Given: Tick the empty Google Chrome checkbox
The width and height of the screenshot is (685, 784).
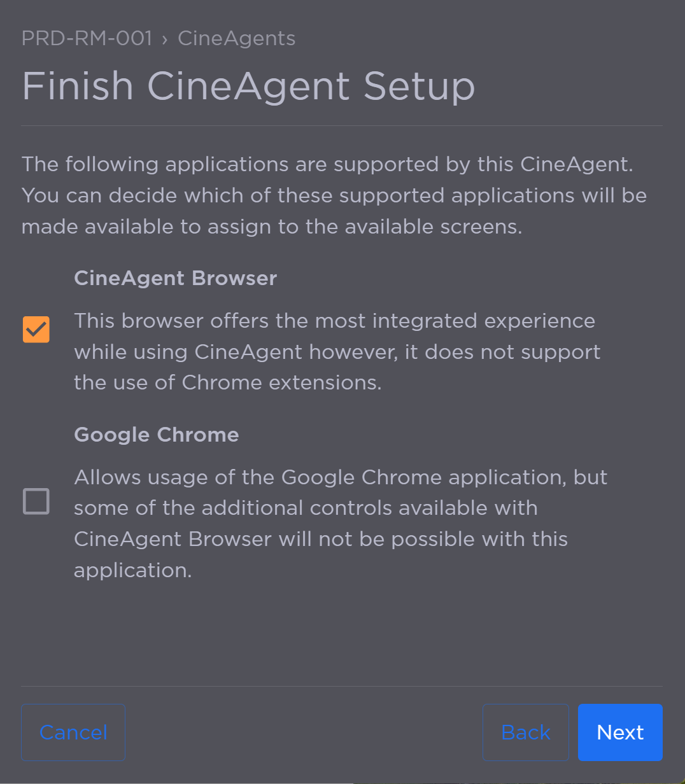Looking at the screenshot, I should tap(36, 501).
